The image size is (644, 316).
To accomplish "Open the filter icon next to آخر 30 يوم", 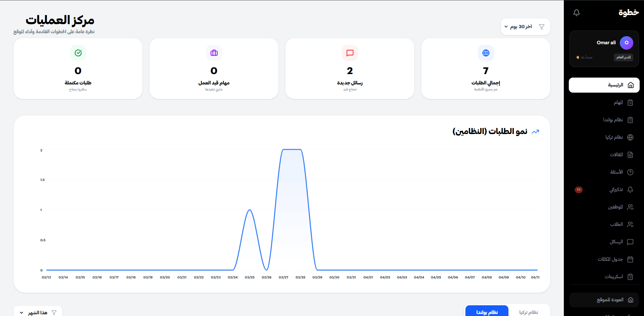I will point(541,26).
